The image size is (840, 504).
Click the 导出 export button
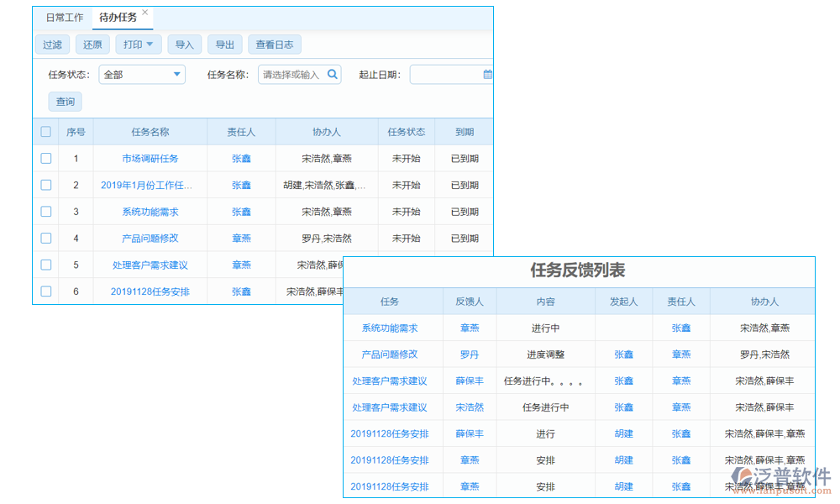[x=225, y=45]
